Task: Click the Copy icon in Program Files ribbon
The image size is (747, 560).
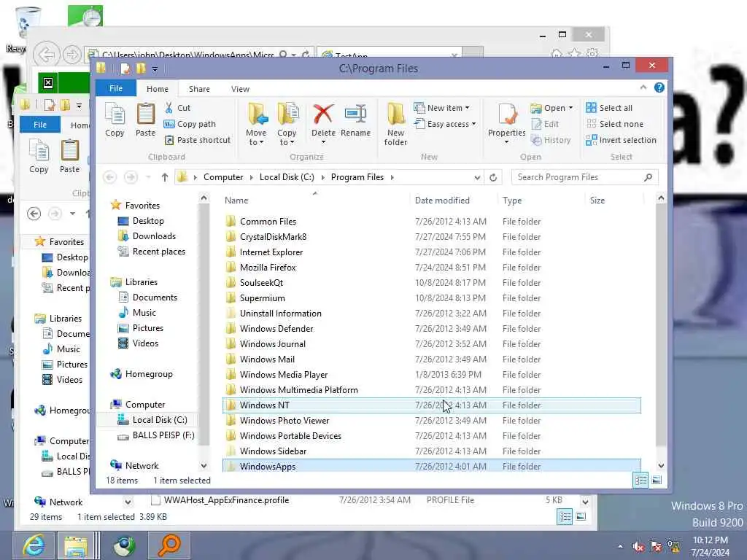Action: point(115,120)
